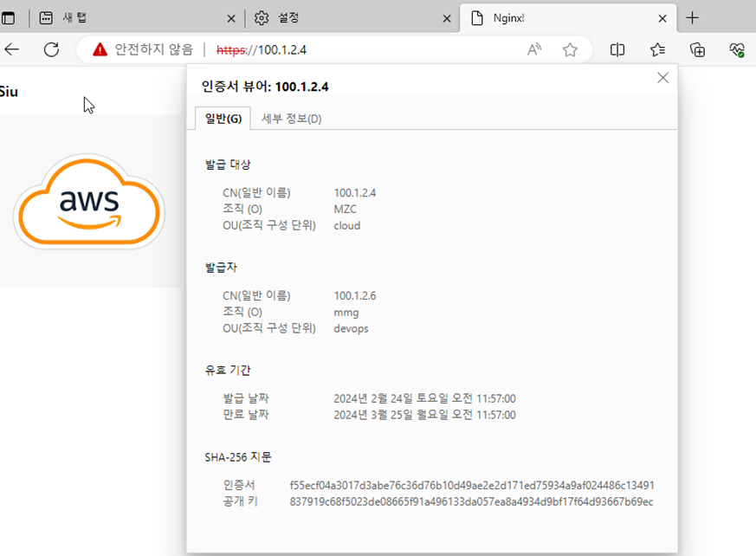This screenshot has width=756, height=556.
Task: Click the 안전하지 않음 security label
Action: (x=154, y=49)
